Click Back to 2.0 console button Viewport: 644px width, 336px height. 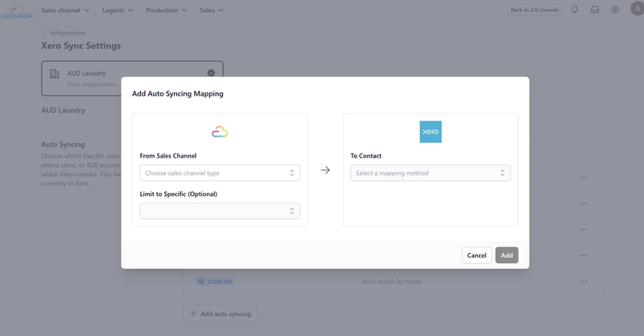tap(535, 10)
